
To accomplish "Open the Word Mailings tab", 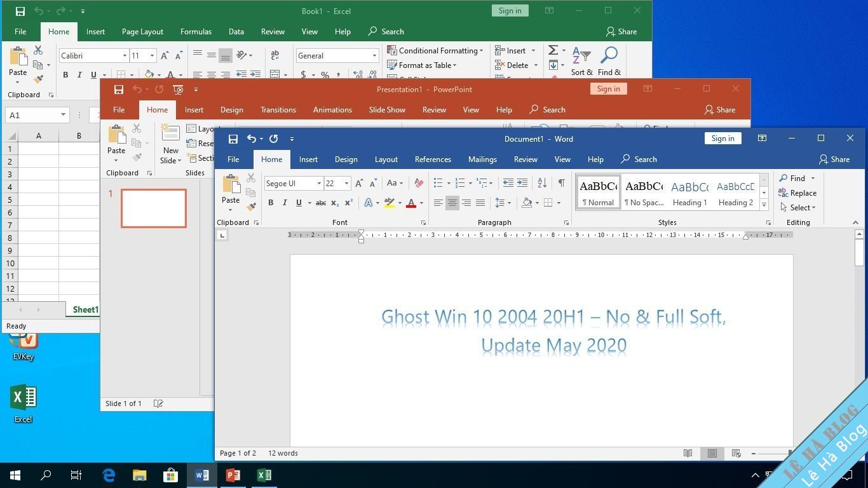I will point(482,159).
